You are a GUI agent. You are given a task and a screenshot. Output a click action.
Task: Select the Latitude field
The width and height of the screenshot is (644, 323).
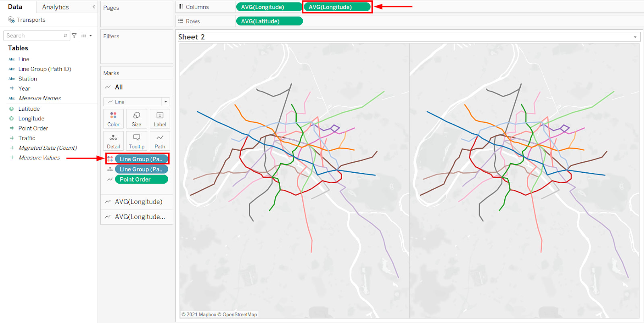click(29, 109)
